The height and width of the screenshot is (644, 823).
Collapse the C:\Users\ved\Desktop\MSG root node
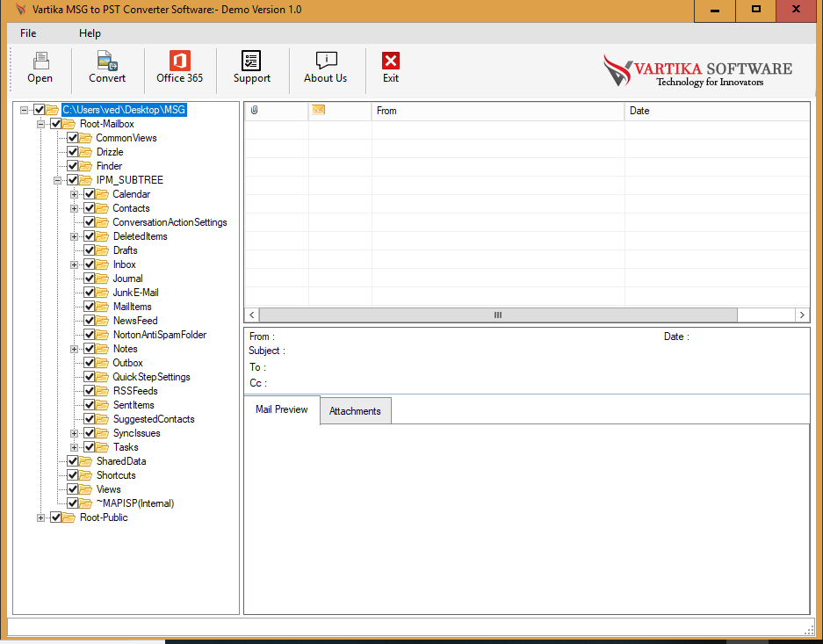coord(24,110)
